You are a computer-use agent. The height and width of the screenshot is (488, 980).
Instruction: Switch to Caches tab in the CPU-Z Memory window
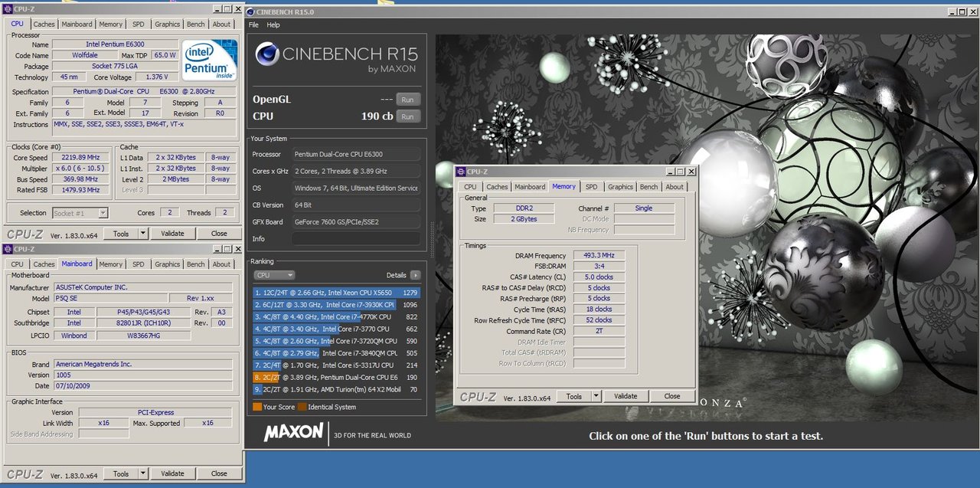pyautogui.click(x=497, y=187)
